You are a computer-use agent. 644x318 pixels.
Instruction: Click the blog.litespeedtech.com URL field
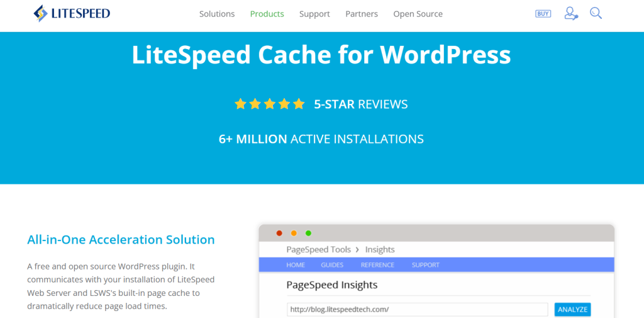point(418,309)
